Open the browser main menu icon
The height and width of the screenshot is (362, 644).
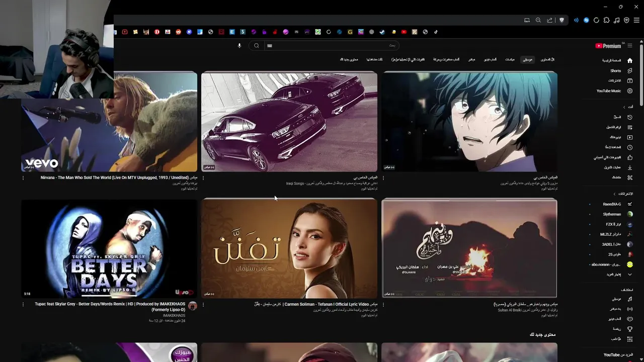pos(636,20)
